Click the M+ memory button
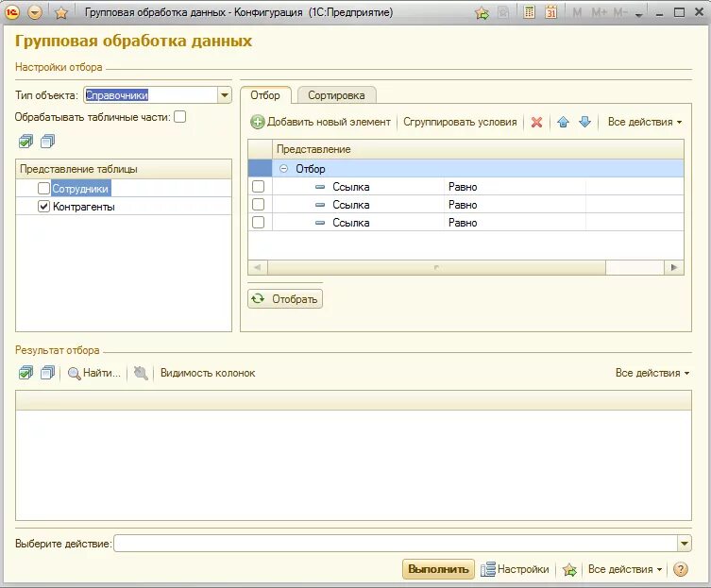 pyautogui.click(x=599, y=12)
